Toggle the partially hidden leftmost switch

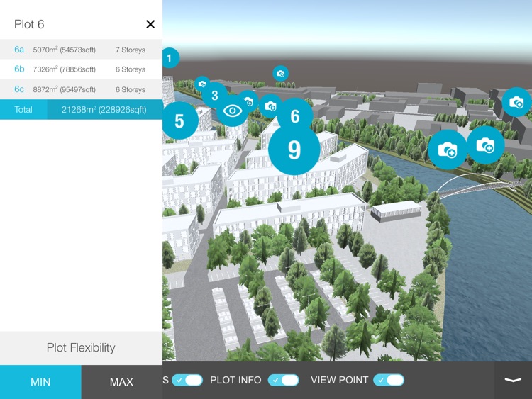(187, 380)
